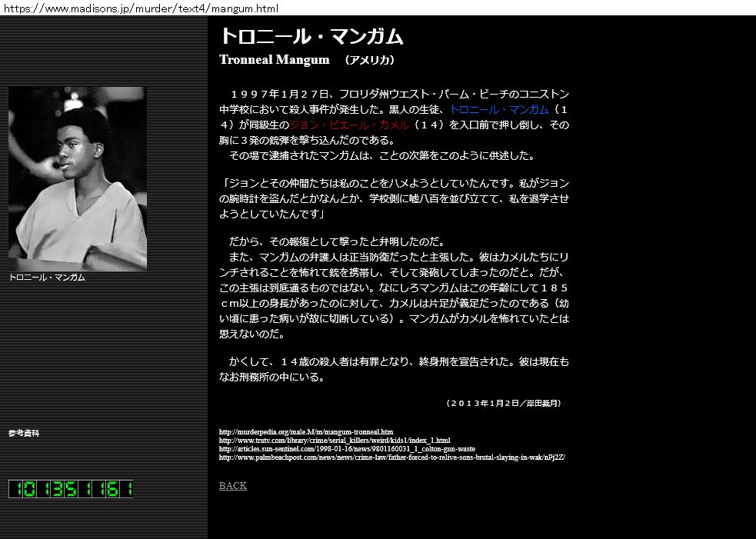Click the quoted paragraph starting 「ジョンとその仲間
Image resolution: width=756 pixels, height=539 pixels.
(x=394, y=198)
